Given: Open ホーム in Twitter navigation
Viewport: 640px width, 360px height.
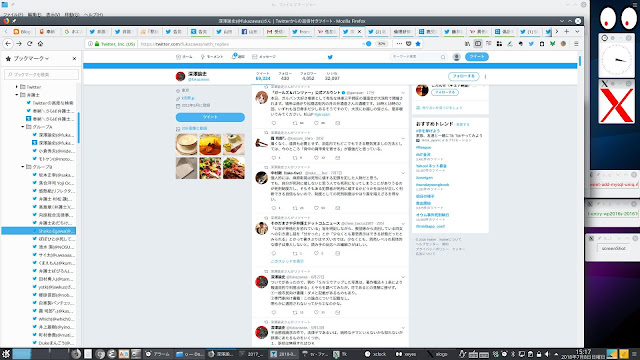Looking at the screenshot, I should click(x=184, y=57).
